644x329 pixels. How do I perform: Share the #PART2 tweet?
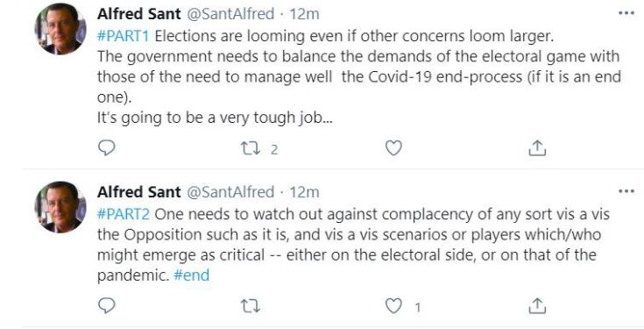tap(537, 305)
